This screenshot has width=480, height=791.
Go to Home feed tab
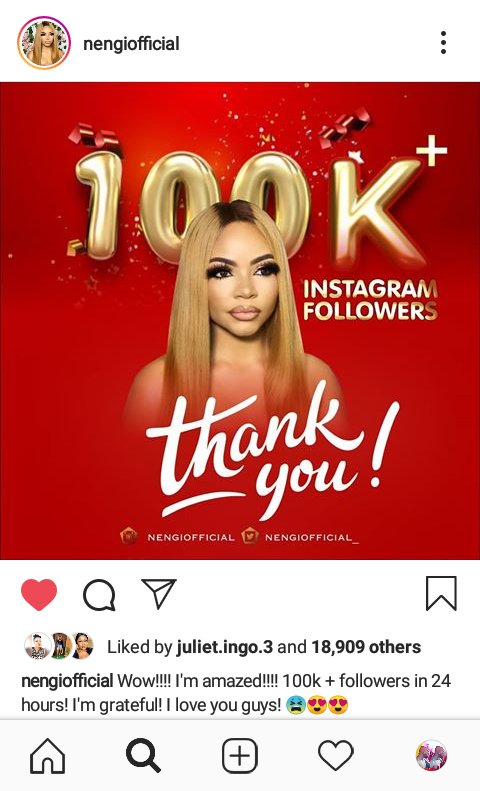click(x=48, y=756)
